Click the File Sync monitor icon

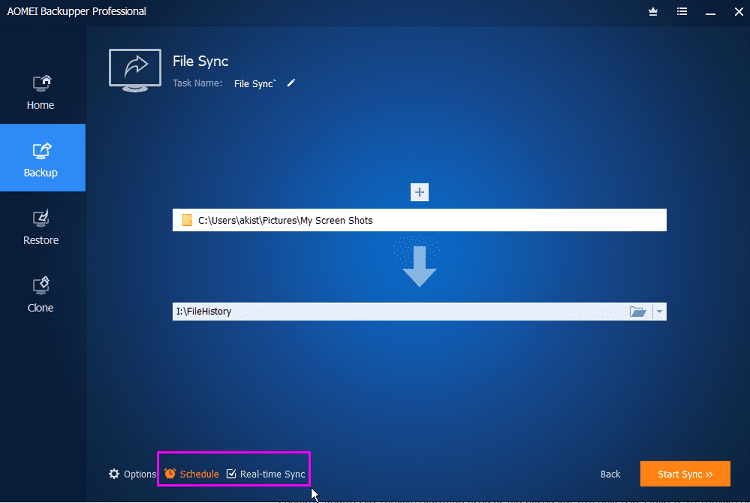click(135, 71)
